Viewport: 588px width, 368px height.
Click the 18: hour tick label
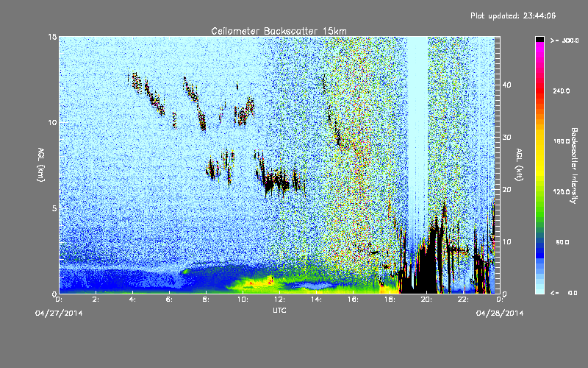click(390, 300)
